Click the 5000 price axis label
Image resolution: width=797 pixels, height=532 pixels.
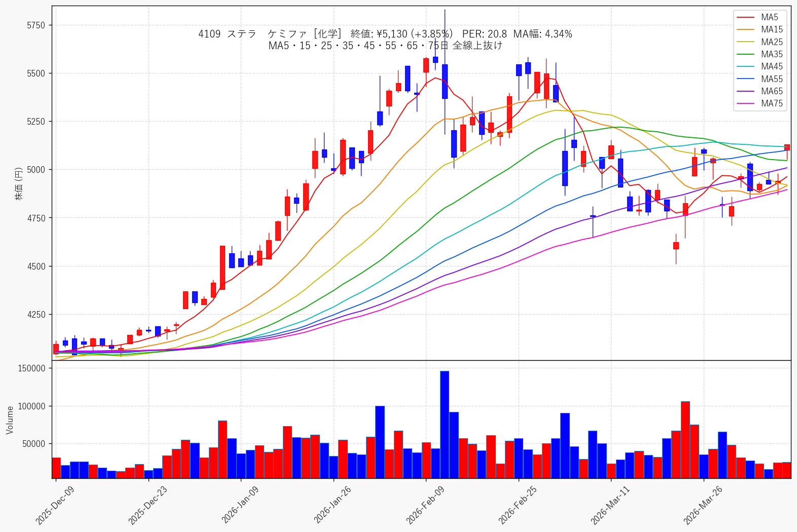[x=36, y=170]
